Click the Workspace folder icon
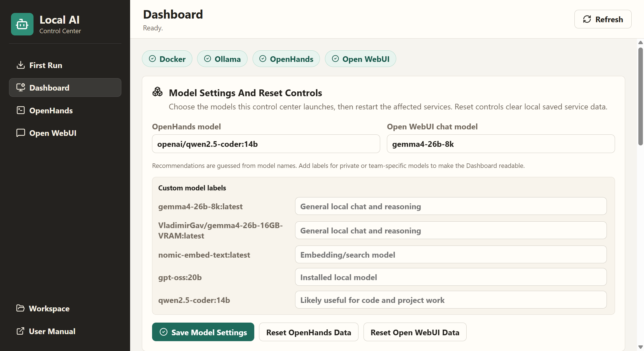The width and height of the screenshot is (644, 351). (x=20, y=308)
